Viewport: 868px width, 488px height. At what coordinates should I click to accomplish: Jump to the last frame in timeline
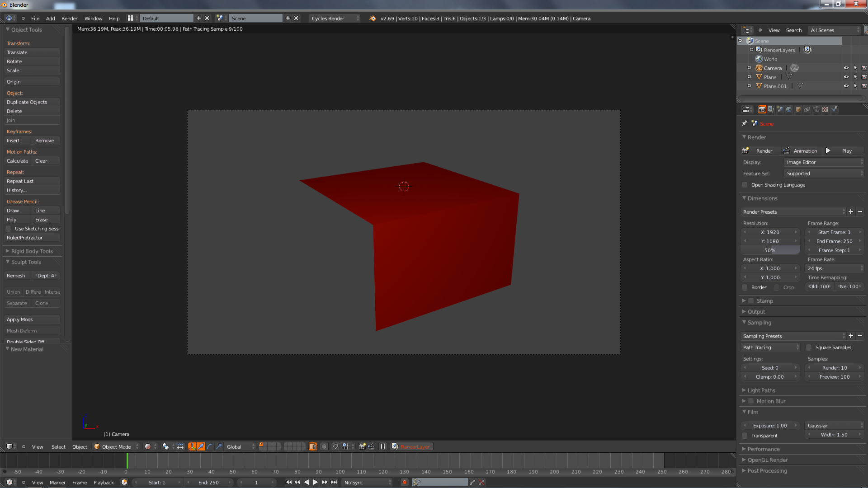coord(334,482)
